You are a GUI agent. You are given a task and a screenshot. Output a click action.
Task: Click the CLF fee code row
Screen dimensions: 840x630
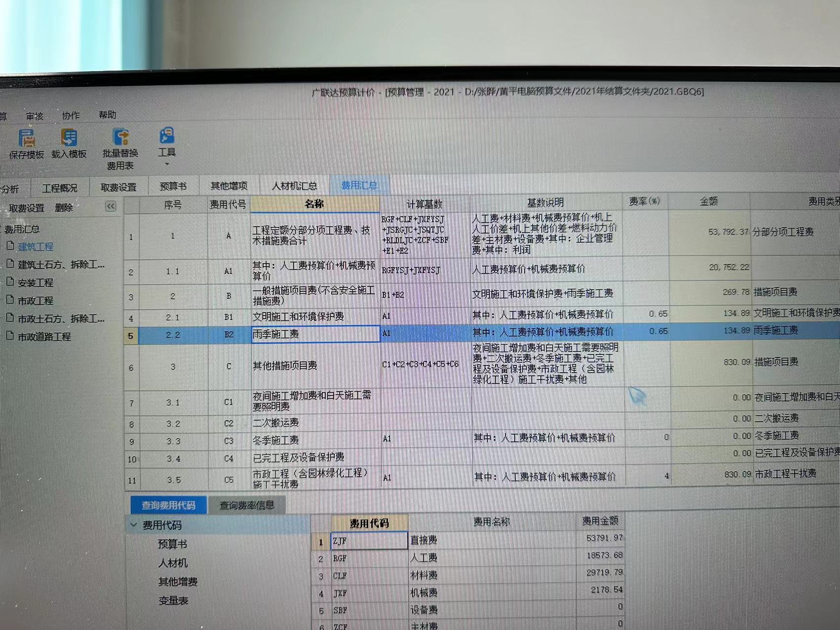point(369,576)
